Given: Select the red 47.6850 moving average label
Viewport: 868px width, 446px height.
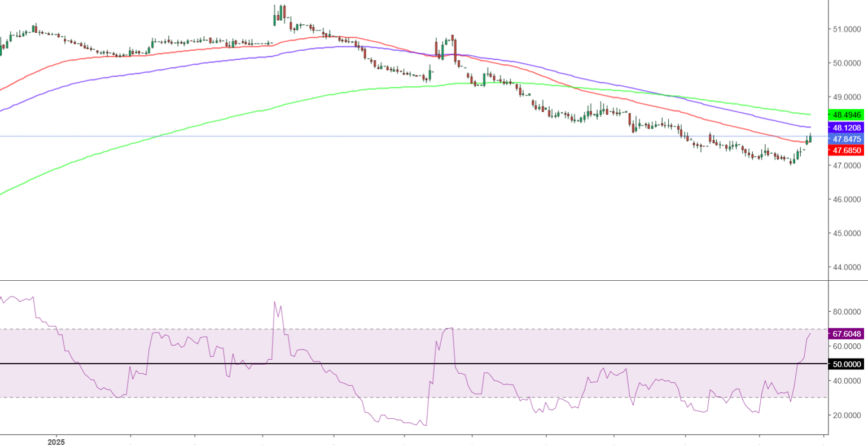Looking at the screenshot, I should point(847,151).
